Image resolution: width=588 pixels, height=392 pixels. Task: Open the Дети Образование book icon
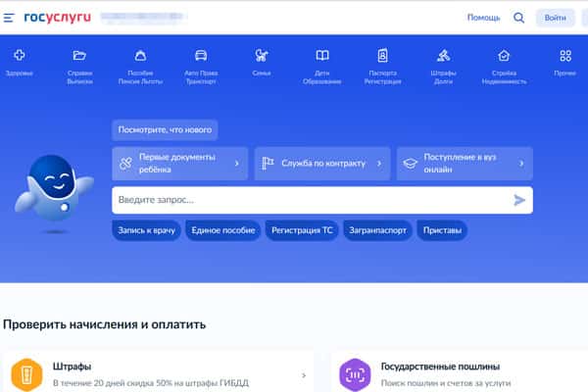322,56
